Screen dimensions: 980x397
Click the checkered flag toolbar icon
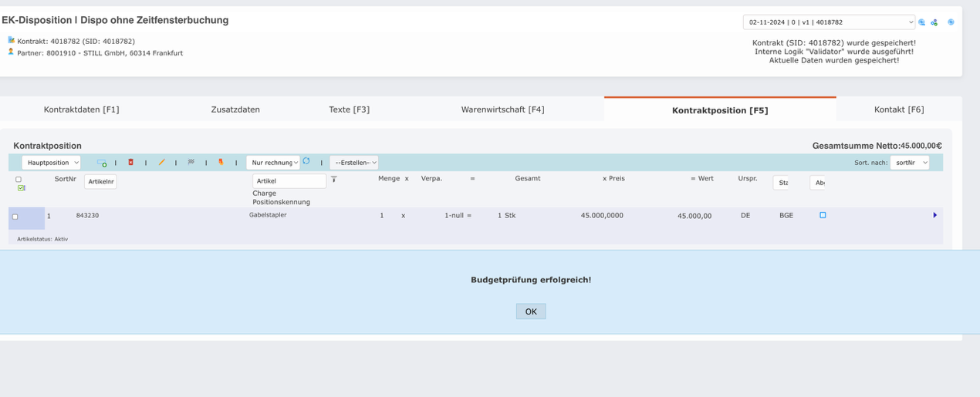[191, 162]
